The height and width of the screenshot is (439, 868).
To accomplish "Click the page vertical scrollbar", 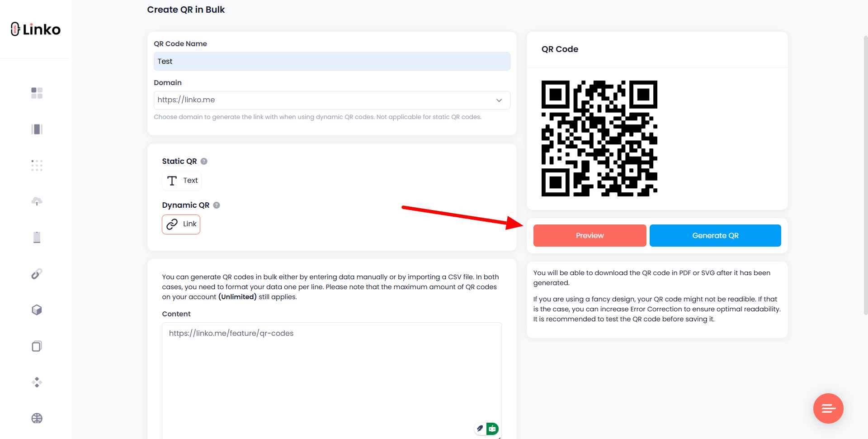I will tap(865, 175).
